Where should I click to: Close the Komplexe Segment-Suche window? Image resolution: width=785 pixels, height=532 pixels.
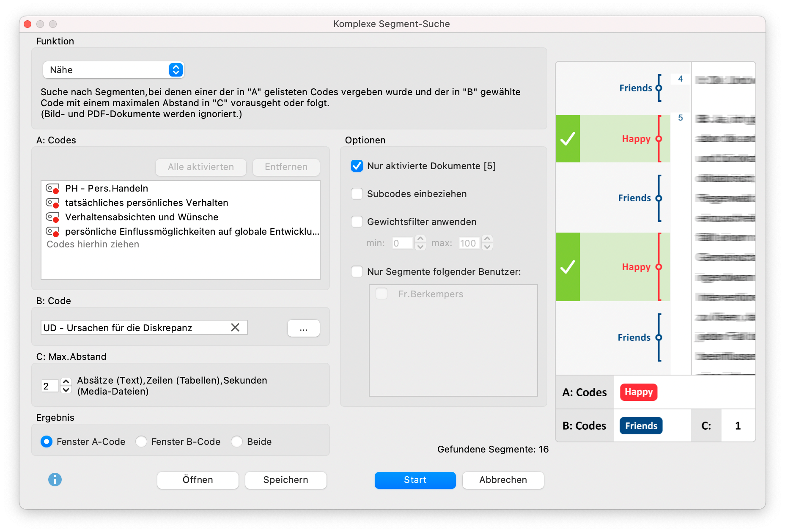28,24
